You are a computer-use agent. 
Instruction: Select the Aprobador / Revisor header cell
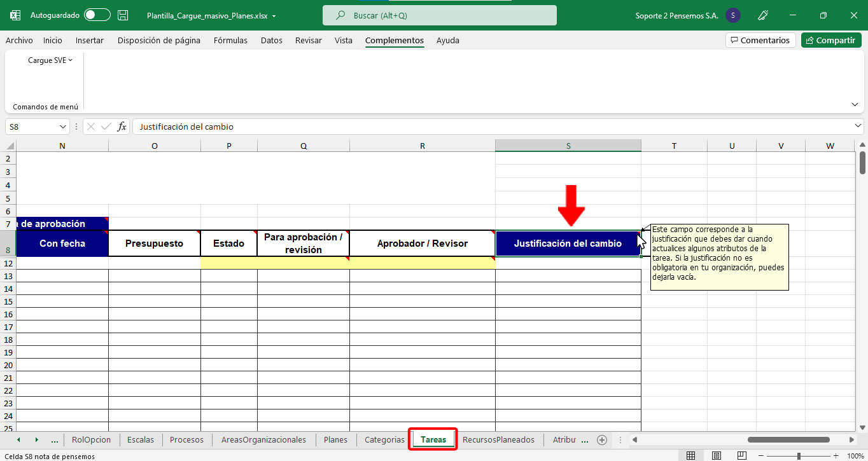pyautogui.click(x=423, y=243)
